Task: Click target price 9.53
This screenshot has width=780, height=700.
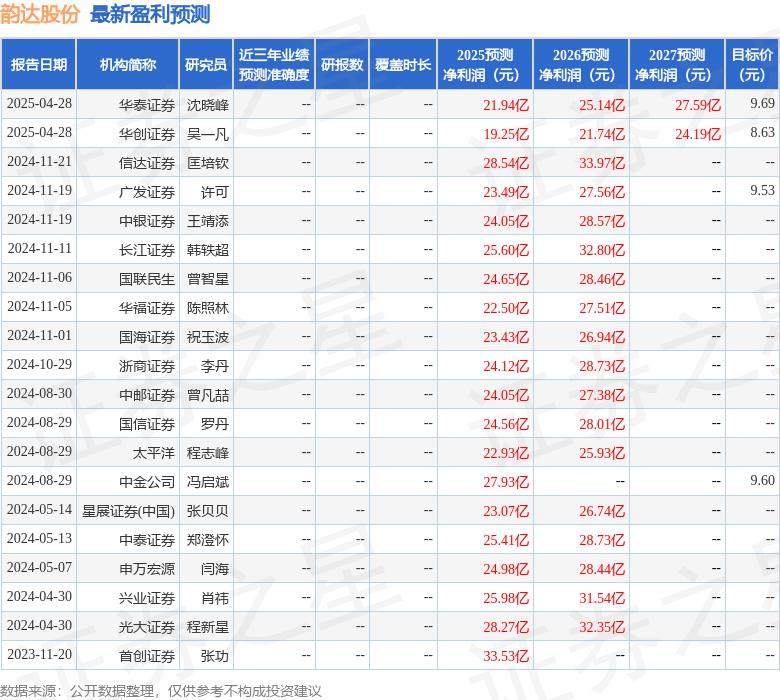Action: [763, 190]
